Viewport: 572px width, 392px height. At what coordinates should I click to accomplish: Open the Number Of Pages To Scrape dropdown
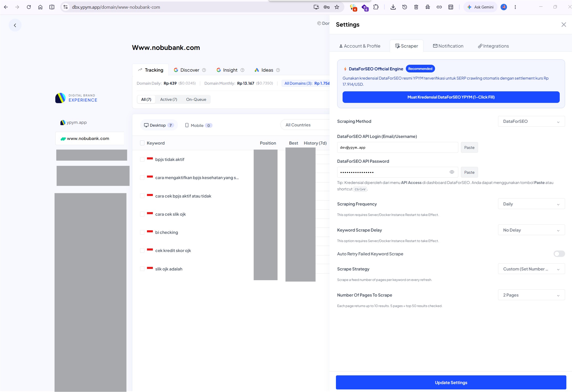click(x=531, y=295)
